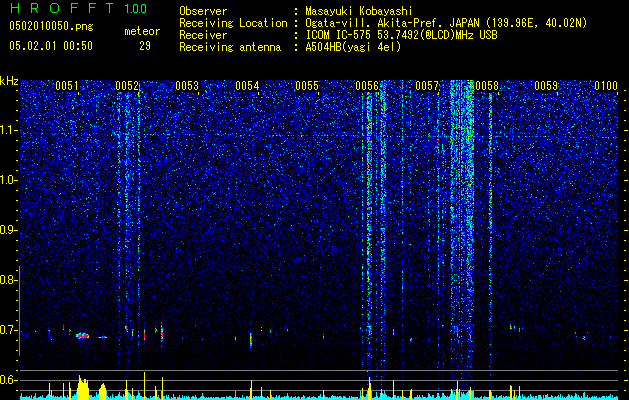The width and height of the screenshot is (629, 400).
Task: Select receiver ICOM IC-575 53.7492 MHz text
Action: coord(401,35)
